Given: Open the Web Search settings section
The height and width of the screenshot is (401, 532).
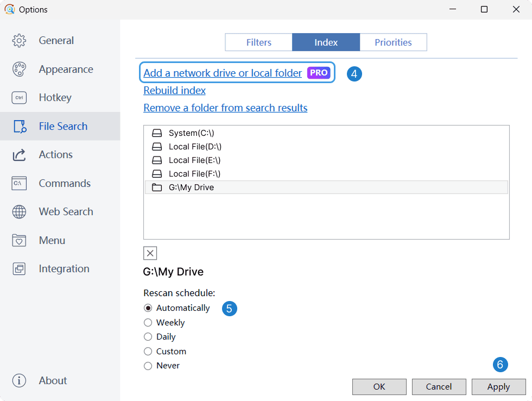Looking at the screenshot, I should click(60, 212).
